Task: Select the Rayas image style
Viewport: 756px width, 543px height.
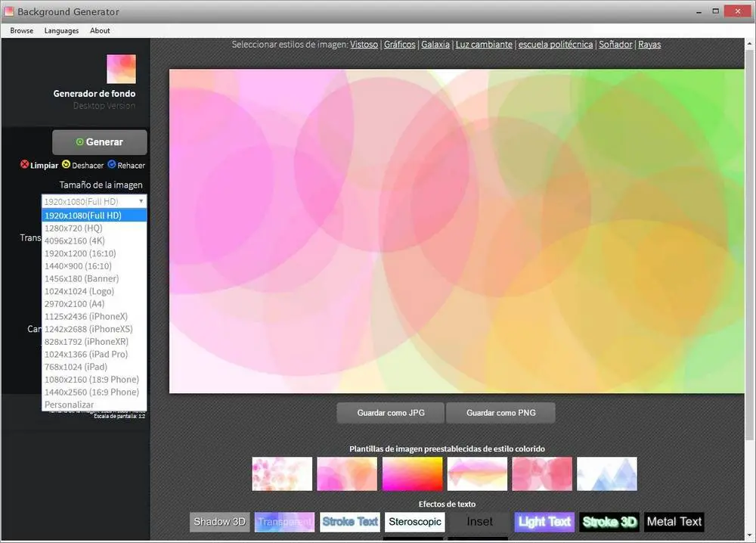Action: pos(649,45)
